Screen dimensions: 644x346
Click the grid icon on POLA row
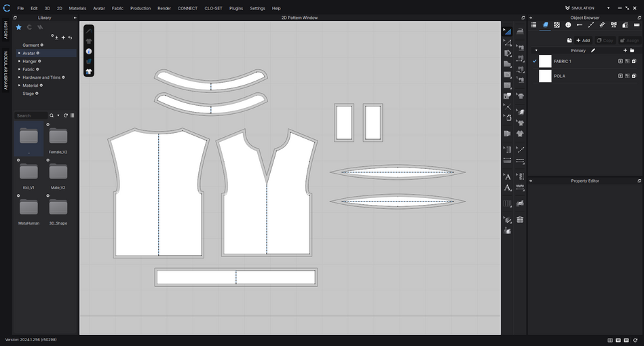(627, 76)
